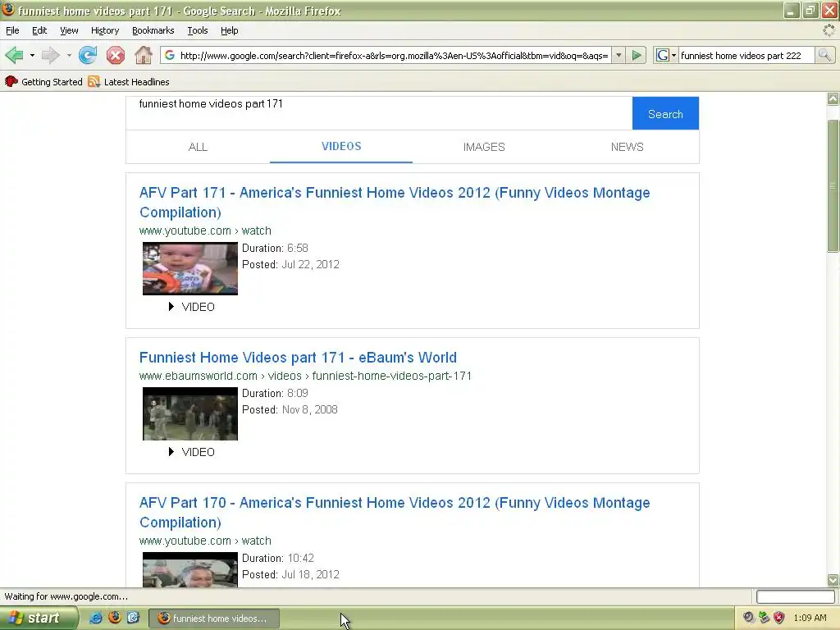Viewport: 840px width, 630px height.
Task: Click the eBaum's World video thumbnail
Action: click(190, 413)
